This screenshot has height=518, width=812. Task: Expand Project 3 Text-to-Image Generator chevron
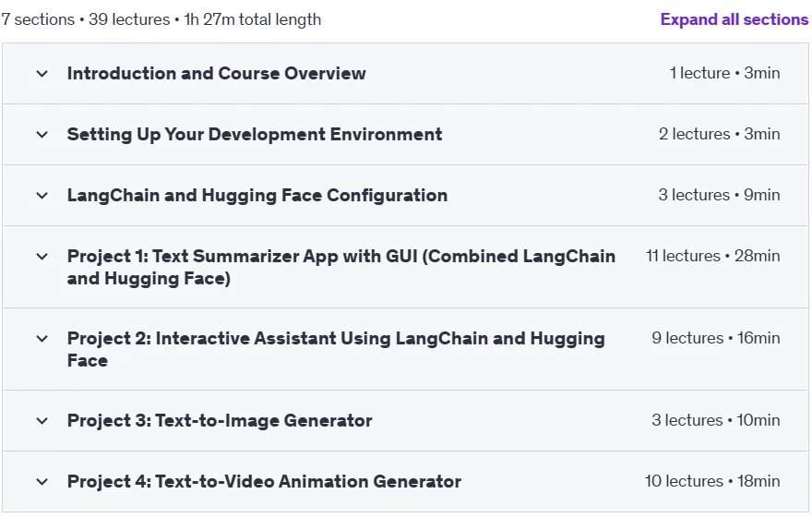[x=42, y=421]
